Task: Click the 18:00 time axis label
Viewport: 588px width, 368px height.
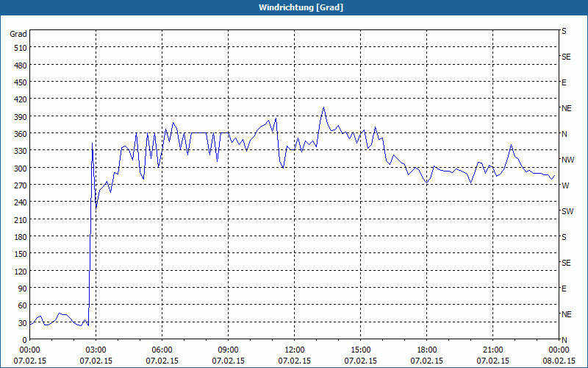Action: coord(427,350)
